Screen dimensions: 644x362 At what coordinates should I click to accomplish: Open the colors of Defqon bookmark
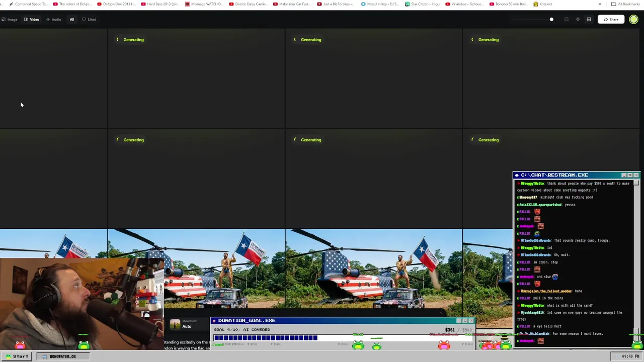click(x=72, y=4)
